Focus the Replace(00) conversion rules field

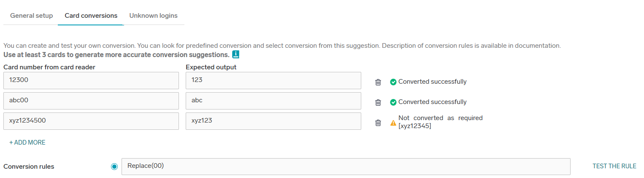tap(346, 167)
